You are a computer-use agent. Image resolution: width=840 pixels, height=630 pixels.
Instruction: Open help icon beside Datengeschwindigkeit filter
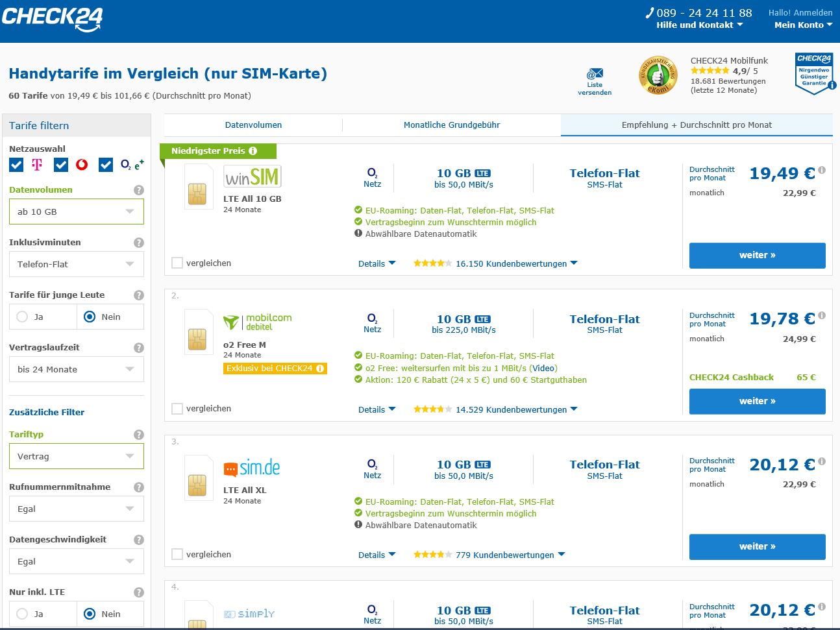138,540
